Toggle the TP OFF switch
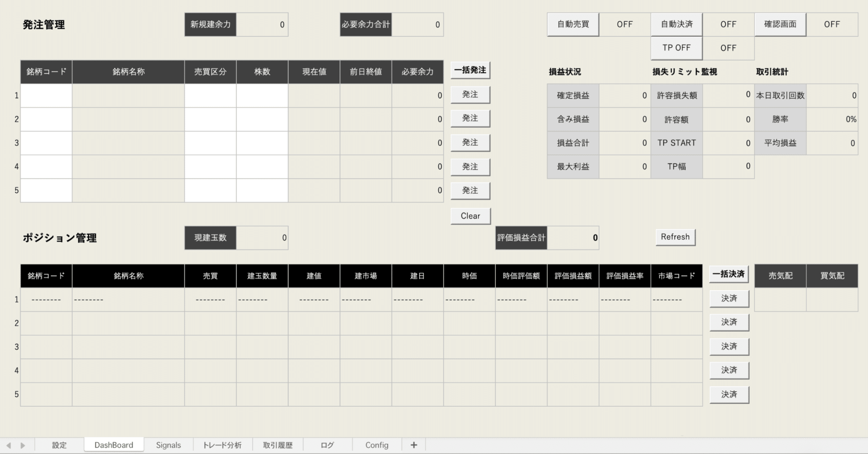Image resolution: width=868 pixels, height=454 pixels. coord(676,48)
